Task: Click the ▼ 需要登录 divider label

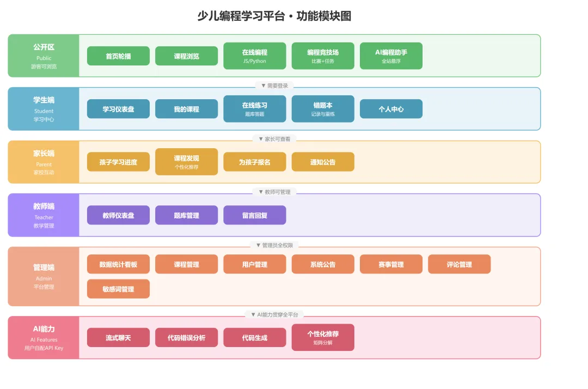Action: point(274,86)
